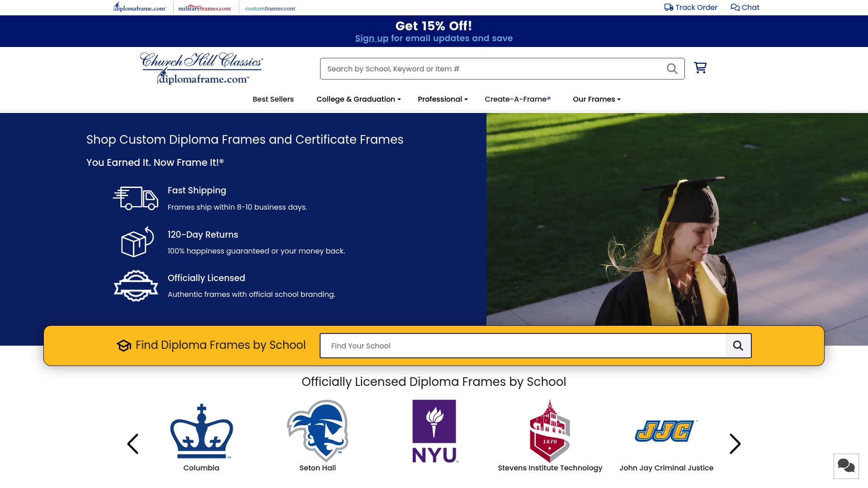Click 'Find Diploma Frames by School' label
Viewport: 868px width, 488px height.
(221, 345)
